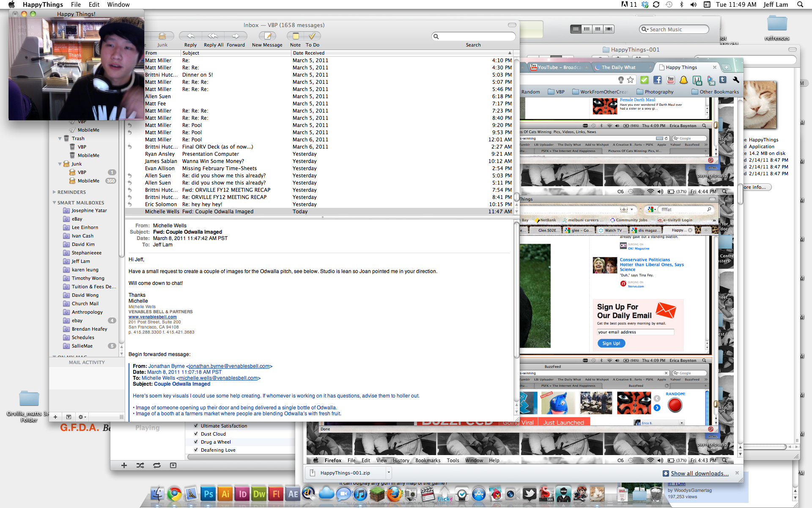Image resolution: width=812 pixels, height=508 pixels.
Task: Open the Facebook extension in Chrome toolbar
Action: pyautogui.click(x=657, y=80)
